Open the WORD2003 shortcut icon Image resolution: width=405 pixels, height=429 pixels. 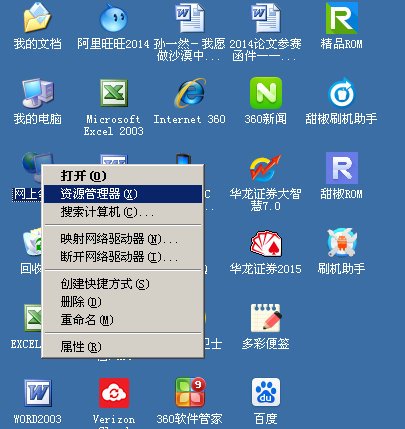pos(38,393)
